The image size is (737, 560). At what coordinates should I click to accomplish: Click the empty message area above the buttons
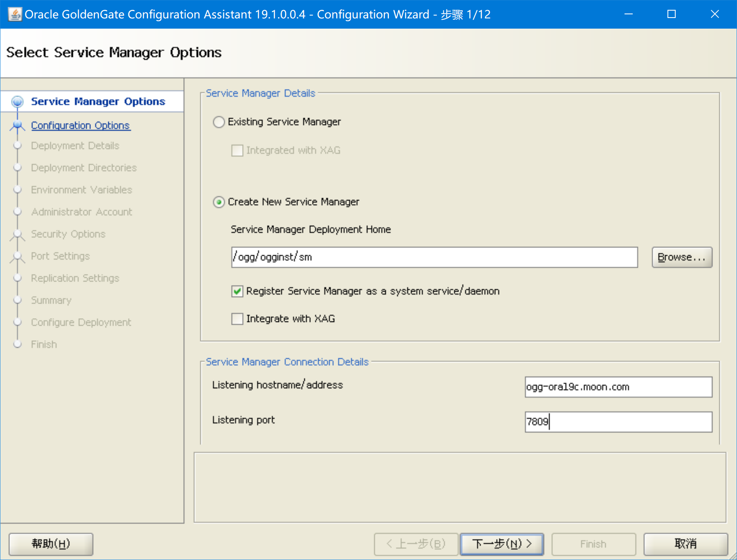point(460,488)
